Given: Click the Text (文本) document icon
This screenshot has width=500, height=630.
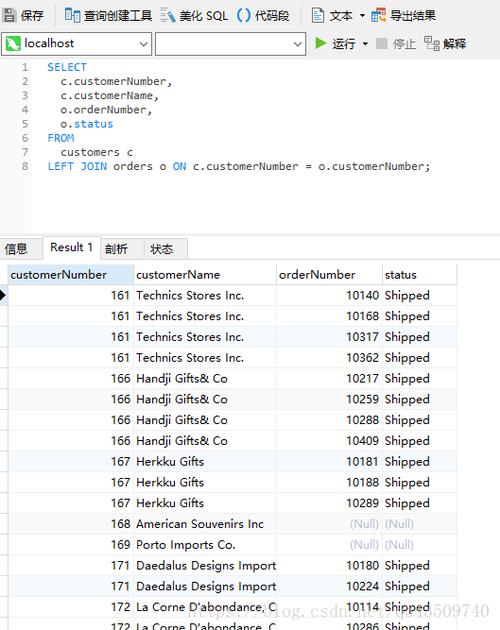Looking at the screenshot, I should point(318,15).
